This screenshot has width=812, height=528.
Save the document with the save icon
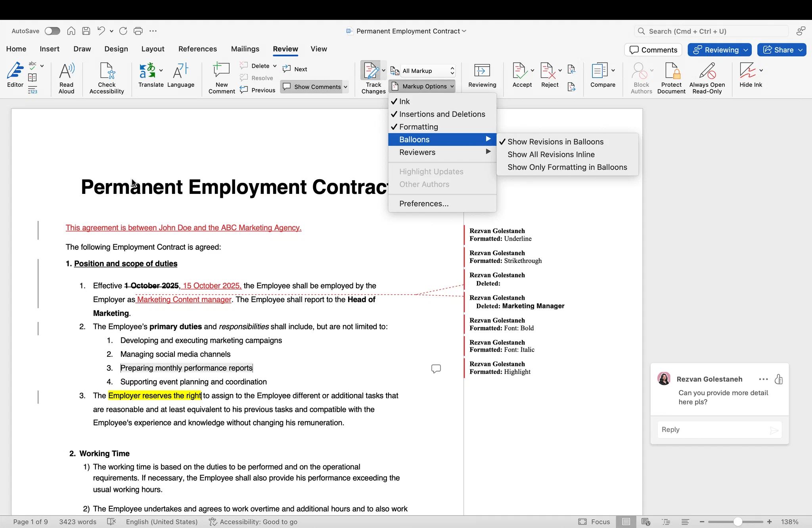[x=86, y=31]
